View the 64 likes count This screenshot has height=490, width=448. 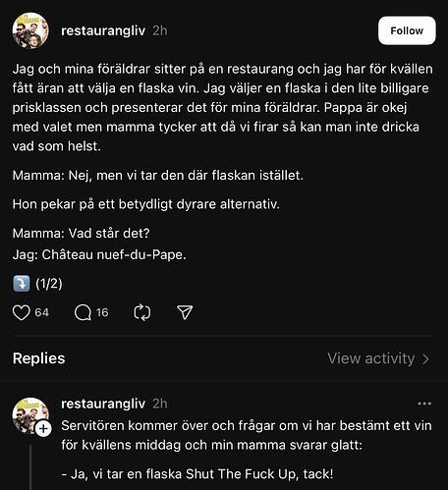pos(42,312)
